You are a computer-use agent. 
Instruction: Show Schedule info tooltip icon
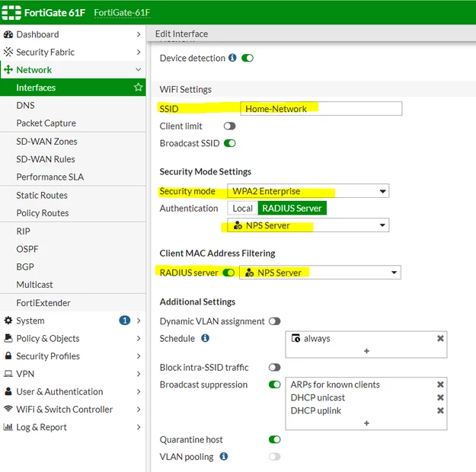point(205,338)
